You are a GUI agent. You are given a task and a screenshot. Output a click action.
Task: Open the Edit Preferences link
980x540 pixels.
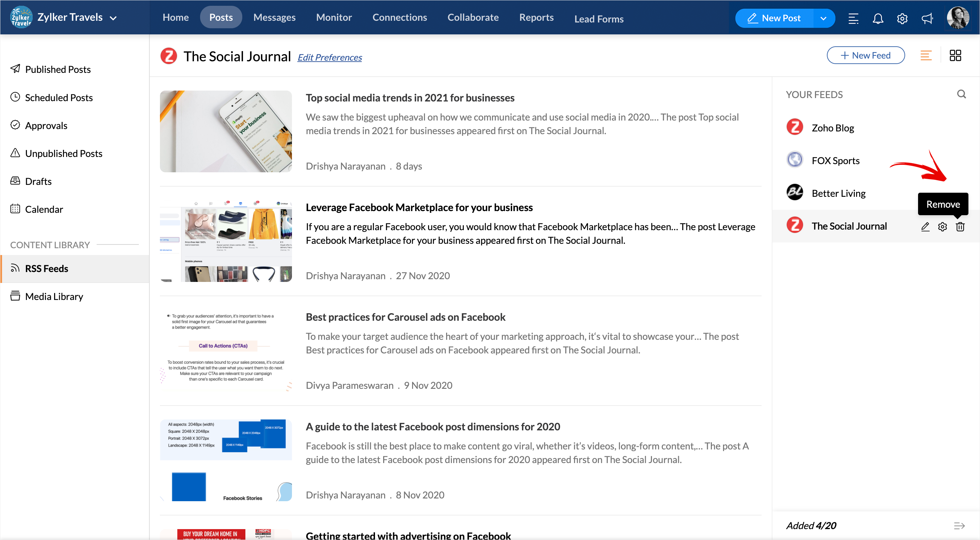pos(329,58)
